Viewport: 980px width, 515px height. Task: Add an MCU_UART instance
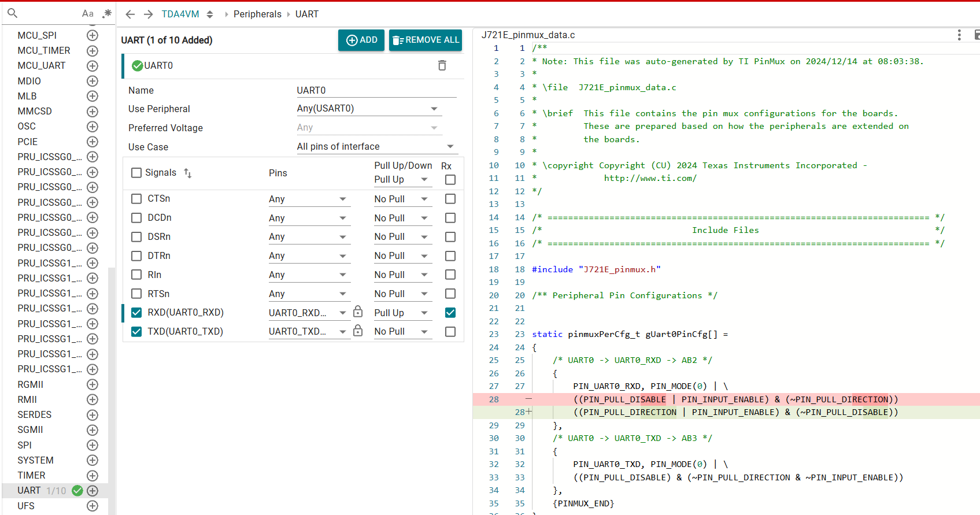coord(93,66)
